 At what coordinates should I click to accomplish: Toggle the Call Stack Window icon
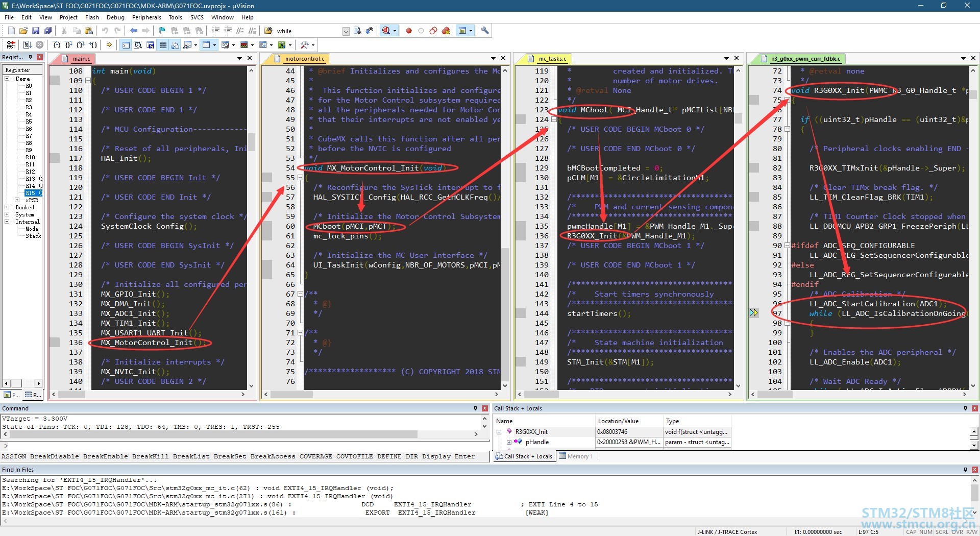pos(175,45)
